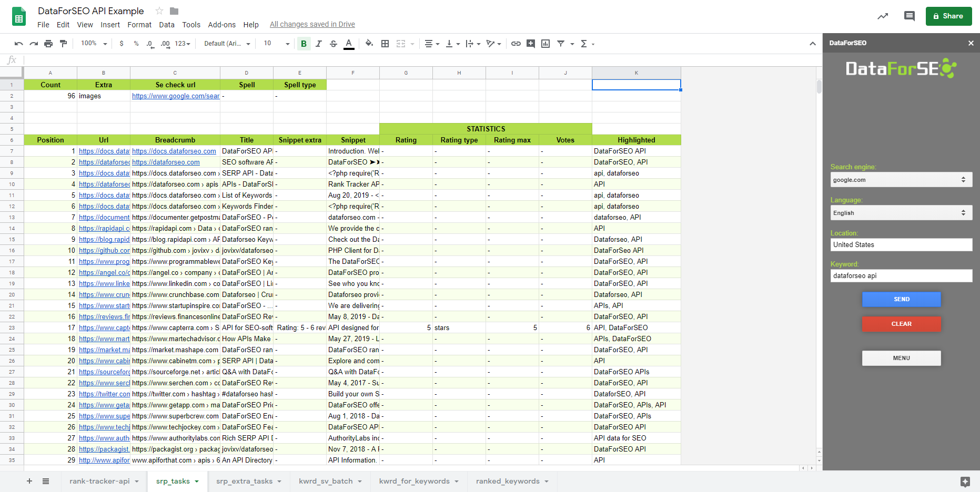This screenshot has width=980, height=492.
Task: Click the insert link icon
Action: 516,44
